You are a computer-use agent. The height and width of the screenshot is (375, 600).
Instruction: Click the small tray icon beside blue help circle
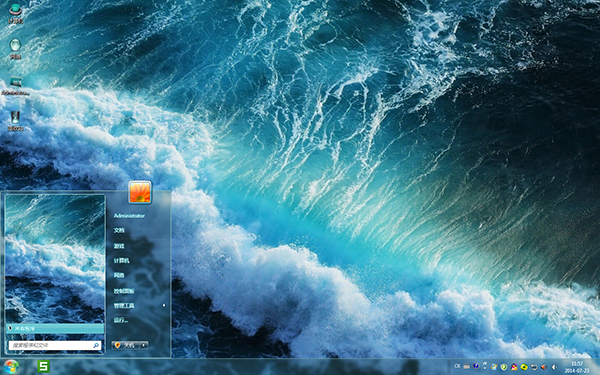485,365
